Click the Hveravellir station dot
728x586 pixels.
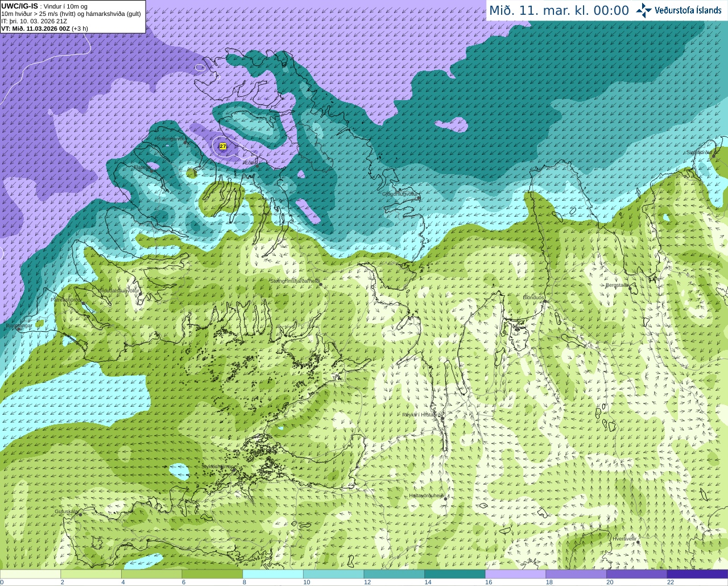[639, 542]
